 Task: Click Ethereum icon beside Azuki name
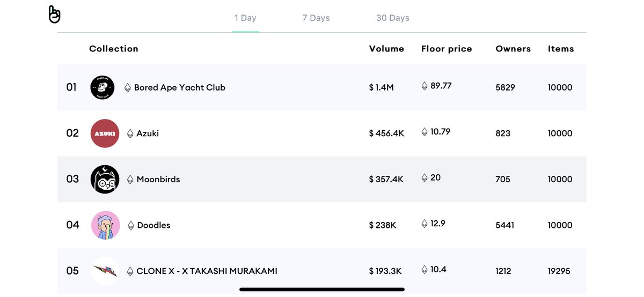point(130,133)
